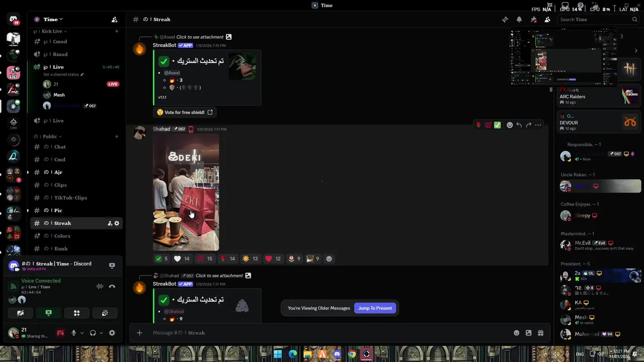Open voice connection signal icon

14,287
